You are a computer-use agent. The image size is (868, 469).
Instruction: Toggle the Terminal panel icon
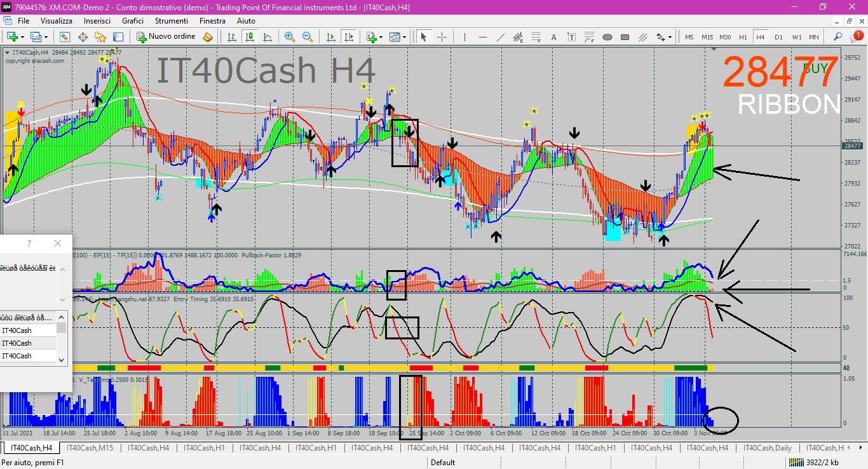click(x=118, y=37)
